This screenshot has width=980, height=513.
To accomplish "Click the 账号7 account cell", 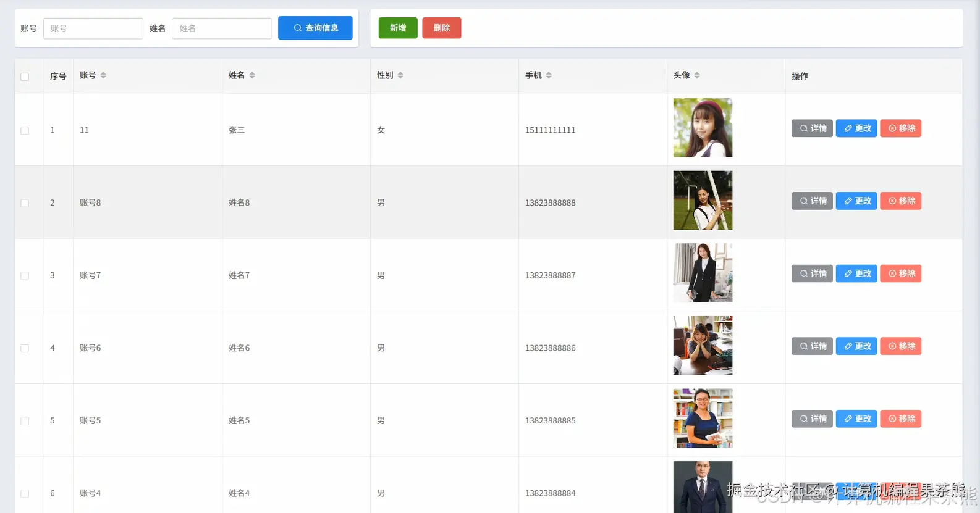I will (x=90, y=275).
